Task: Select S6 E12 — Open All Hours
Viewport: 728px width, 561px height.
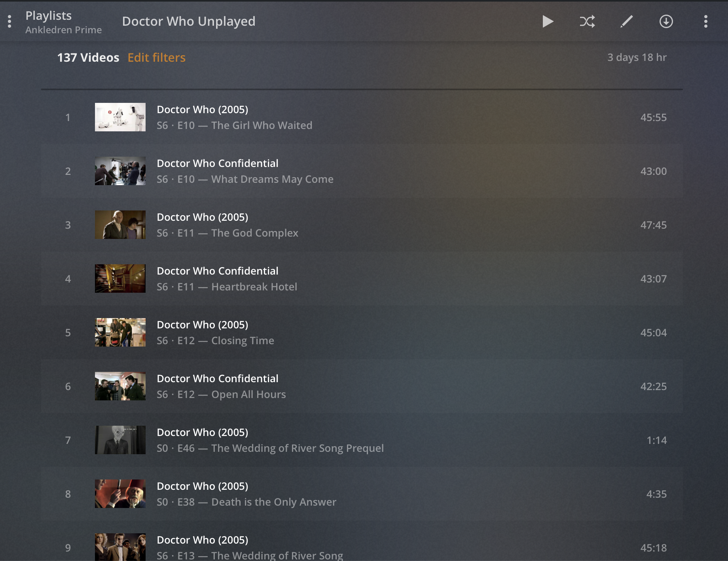Action: (x=221, y=394)
